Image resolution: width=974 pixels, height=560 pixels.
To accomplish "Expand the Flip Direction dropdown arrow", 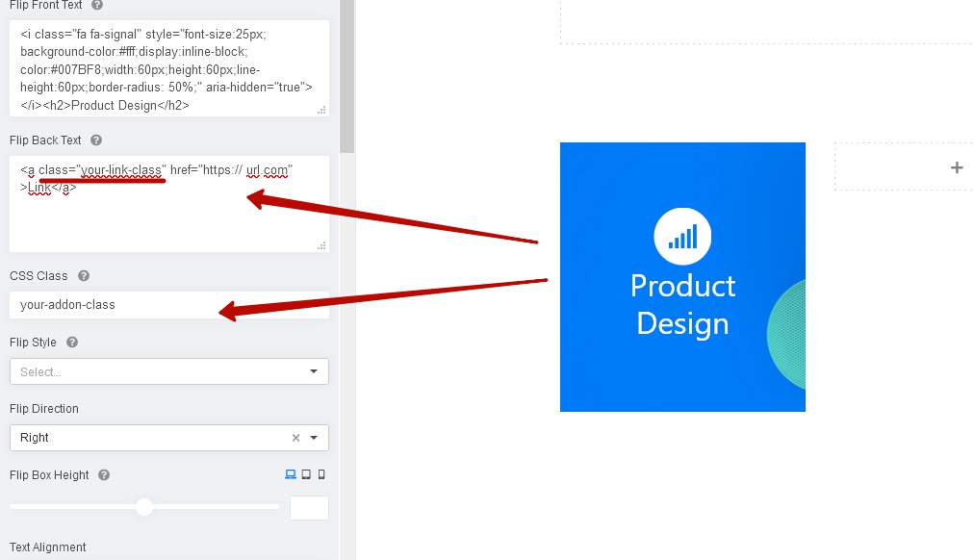I will coord(314,438).
